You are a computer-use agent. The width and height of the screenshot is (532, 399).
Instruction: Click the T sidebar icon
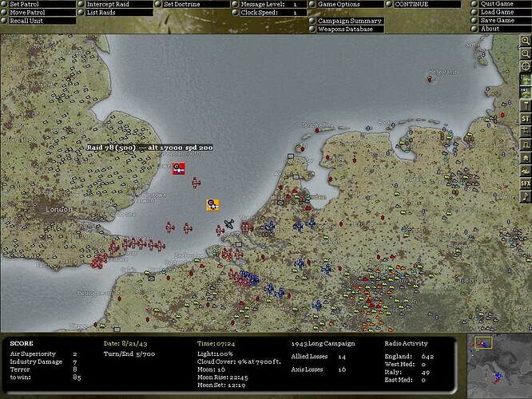526,106
